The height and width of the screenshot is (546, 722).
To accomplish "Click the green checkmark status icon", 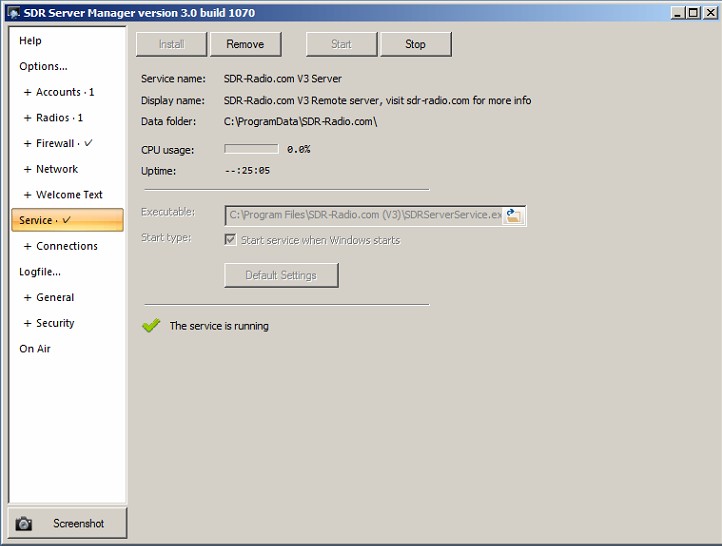I will [151, 325].
